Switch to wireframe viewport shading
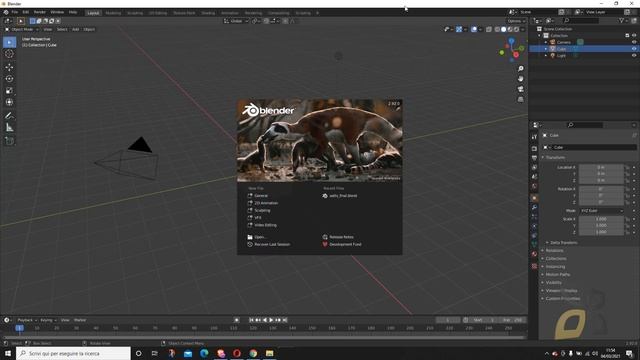640x360 pixels. coord(497,29)
